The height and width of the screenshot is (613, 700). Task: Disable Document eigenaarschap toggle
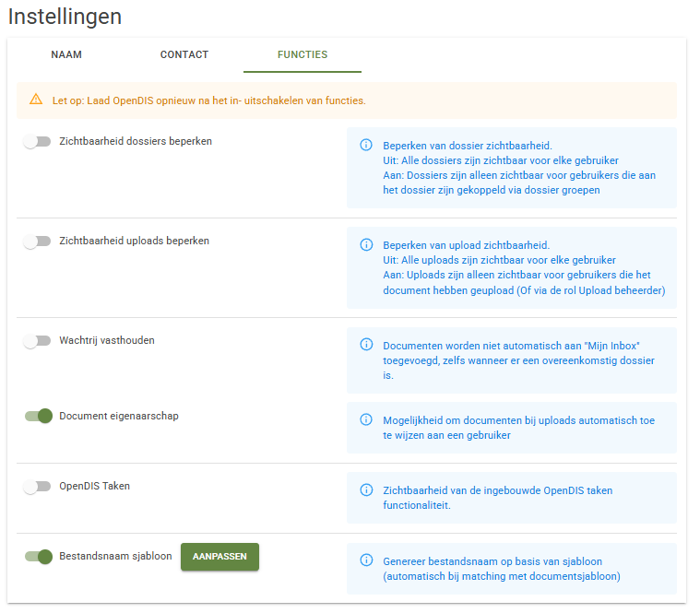[x=39, y=417]
